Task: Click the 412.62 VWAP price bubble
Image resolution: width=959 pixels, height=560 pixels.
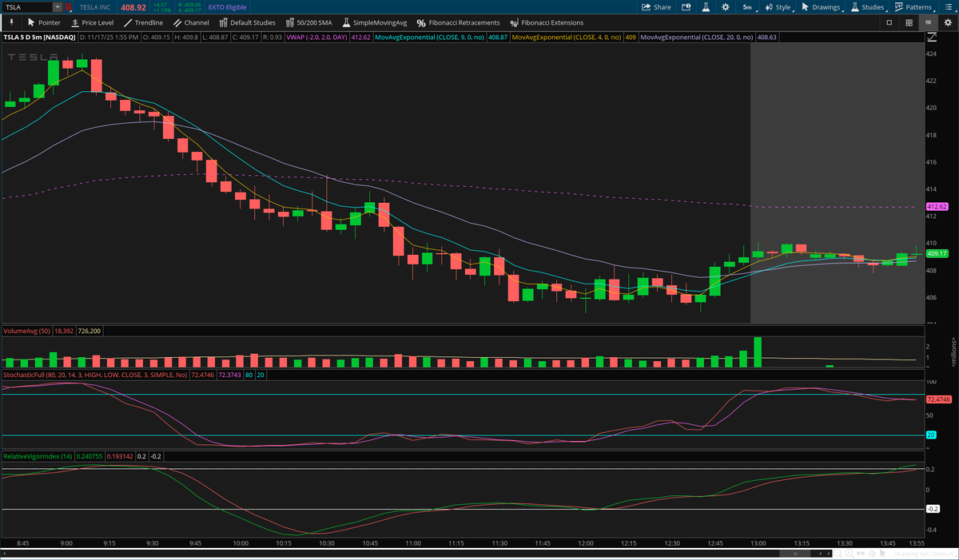Action: [936, 207]
